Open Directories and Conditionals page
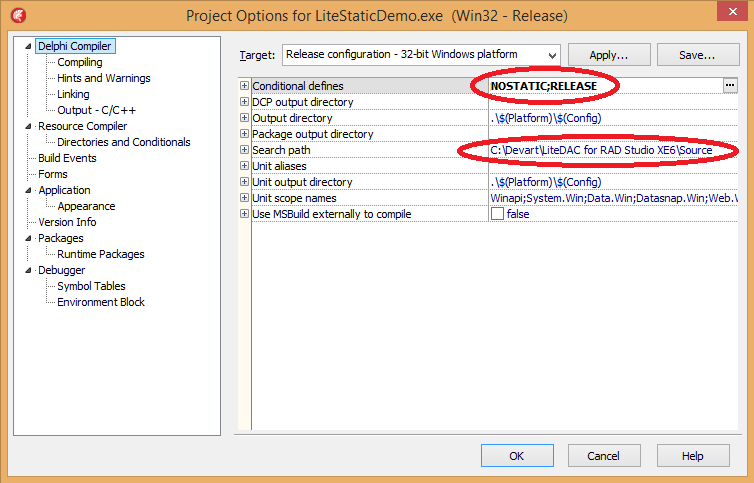The height and width of the screenshot is (483, 754). pos(124,142)
